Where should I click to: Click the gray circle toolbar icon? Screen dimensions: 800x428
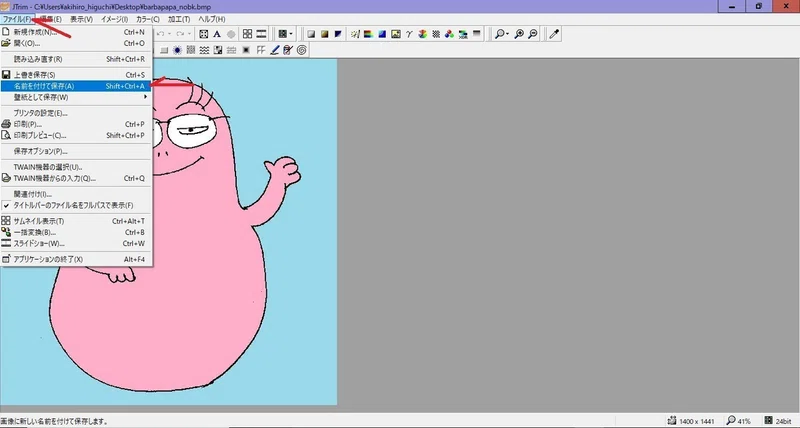(231, 34)
